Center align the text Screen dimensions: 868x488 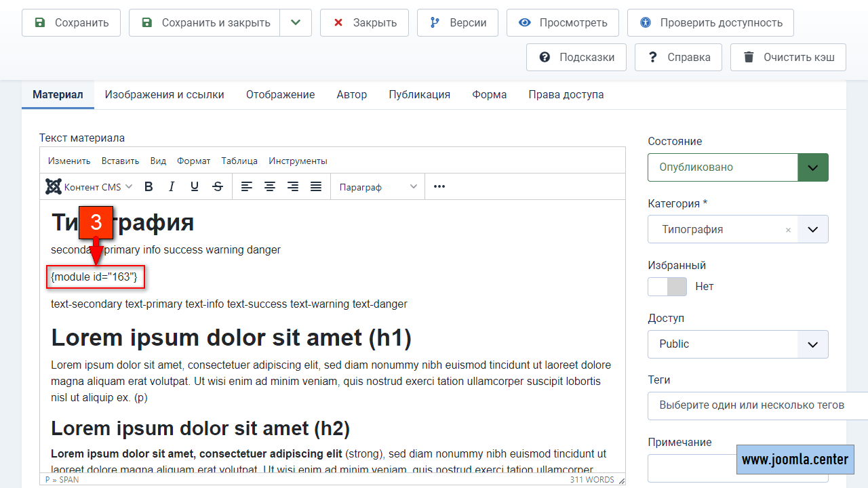[x=270, y=187]
